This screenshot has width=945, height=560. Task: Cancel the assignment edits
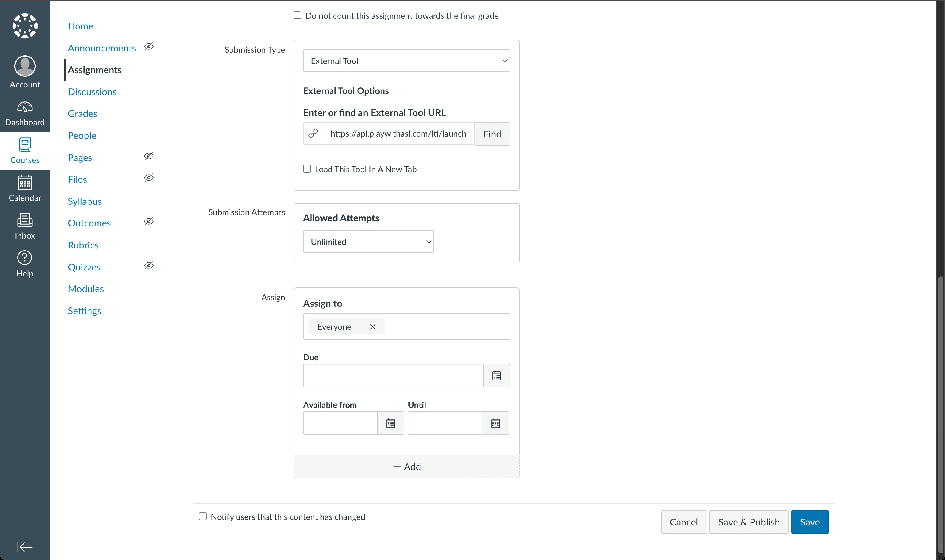(x=683, y=522)
